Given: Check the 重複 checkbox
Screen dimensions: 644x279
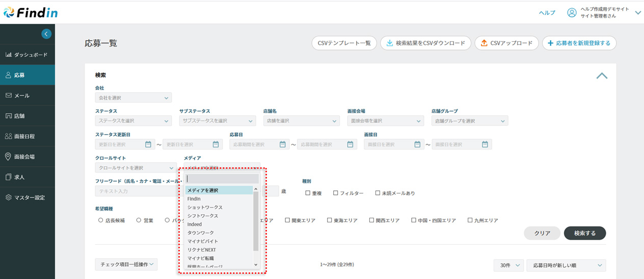Looking at the screenshot, I should pyautogui.click(x=308, y=193).
